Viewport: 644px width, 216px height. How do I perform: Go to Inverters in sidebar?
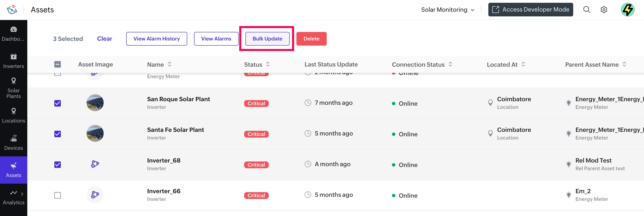[x=13, y=61]
